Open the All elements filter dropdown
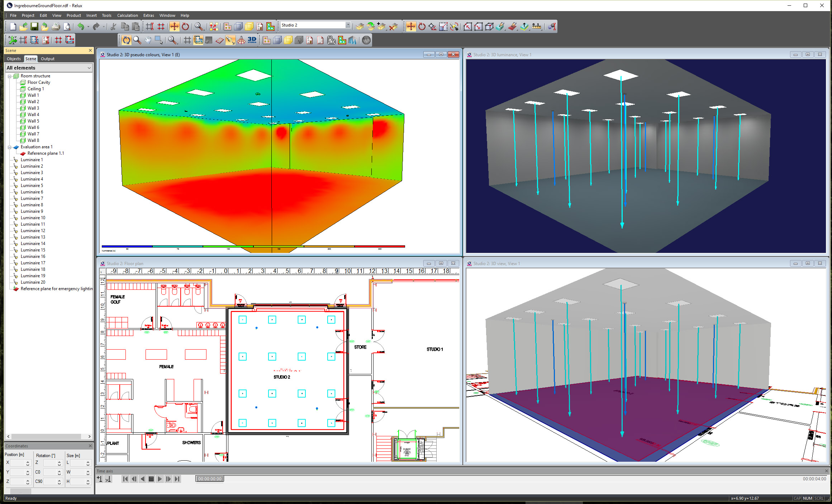 point(89,68)
